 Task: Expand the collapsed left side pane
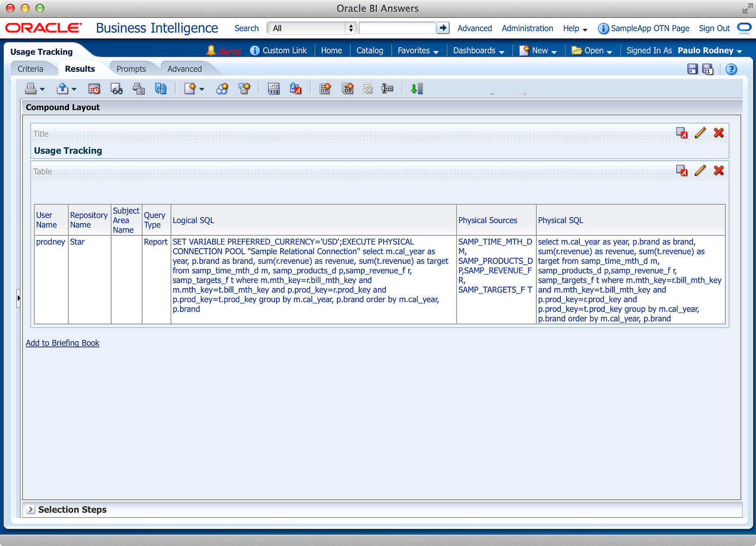coord(18,298)
